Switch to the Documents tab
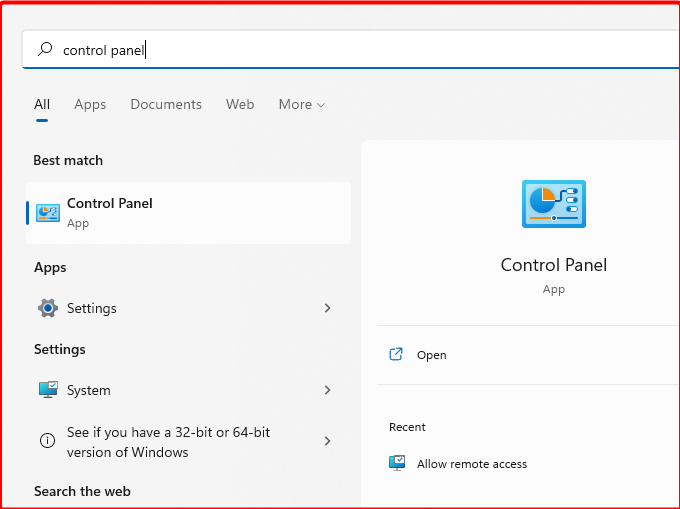The image size is (680, 509). point(166,104)
